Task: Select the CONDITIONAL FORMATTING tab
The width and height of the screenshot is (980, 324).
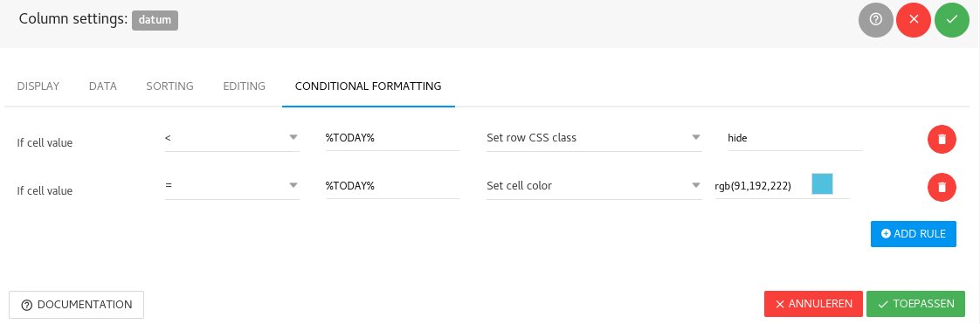Action: coord(368,86)
